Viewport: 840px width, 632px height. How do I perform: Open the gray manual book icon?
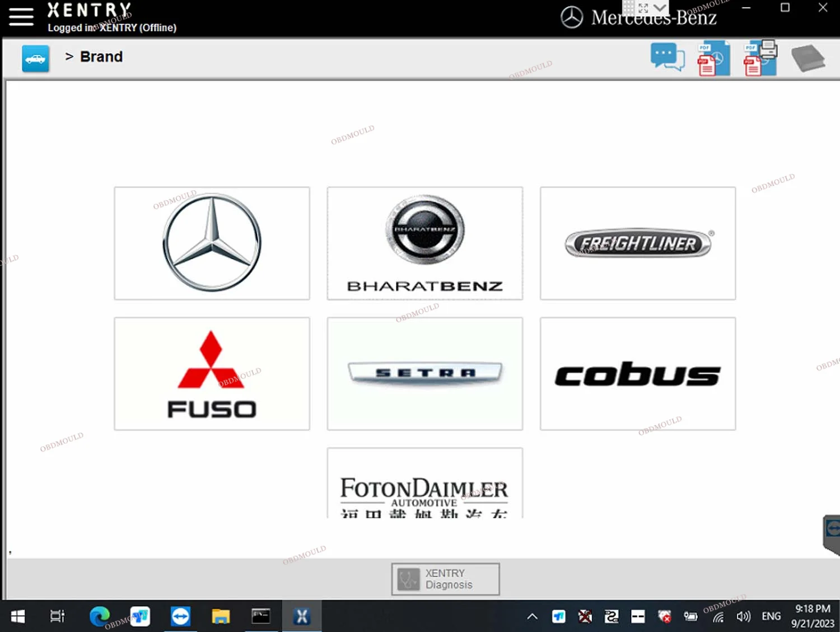(x=807, y=58)
